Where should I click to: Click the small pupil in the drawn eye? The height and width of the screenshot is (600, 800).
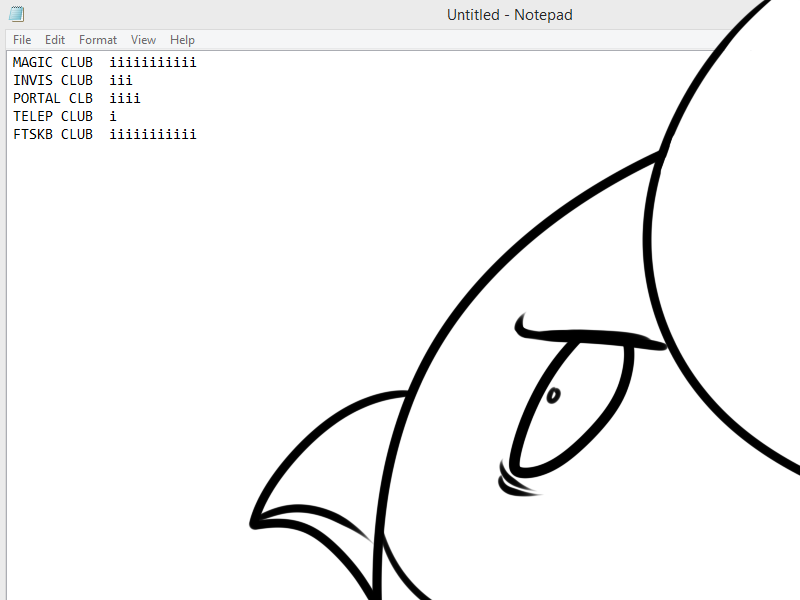pyautogui.click(x=553, y=396)
